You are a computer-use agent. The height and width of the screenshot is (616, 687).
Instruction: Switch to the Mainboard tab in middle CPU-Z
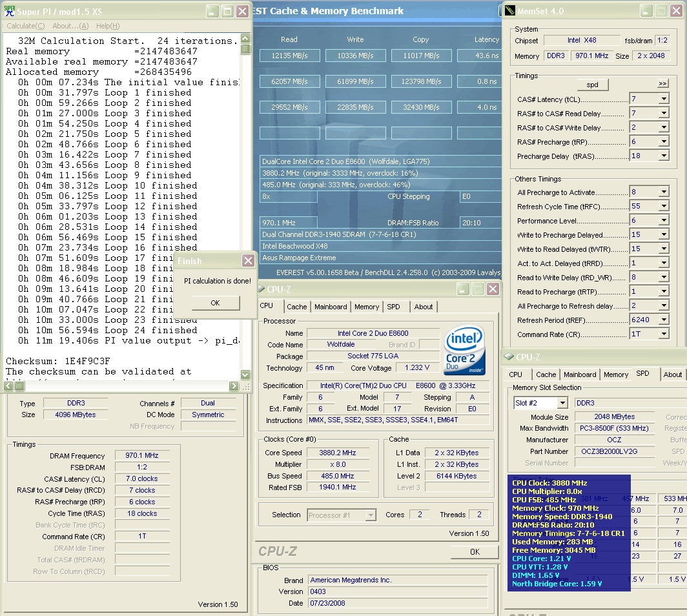coord(331,307)
